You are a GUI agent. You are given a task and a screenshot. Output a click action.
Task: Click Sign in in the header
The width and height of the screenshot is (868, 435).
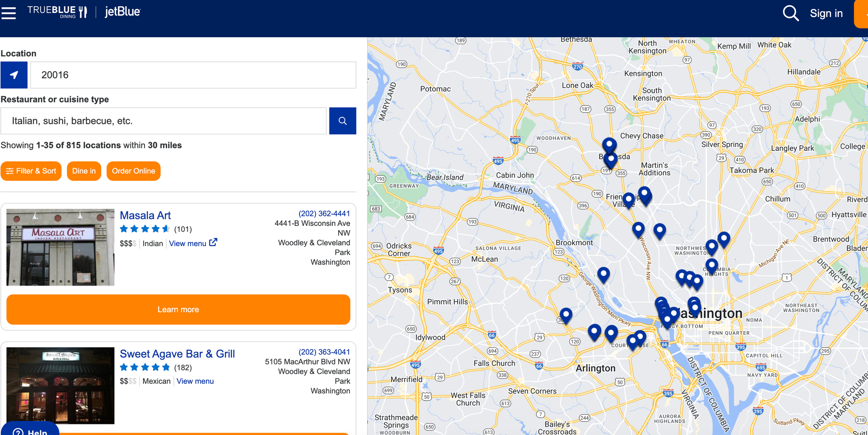pyautogui.click(x=826, y=13)
